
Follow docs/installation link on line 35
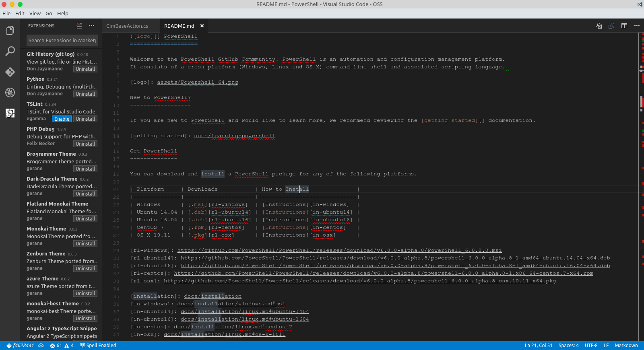pyautogui.click(x=213, y=296)
